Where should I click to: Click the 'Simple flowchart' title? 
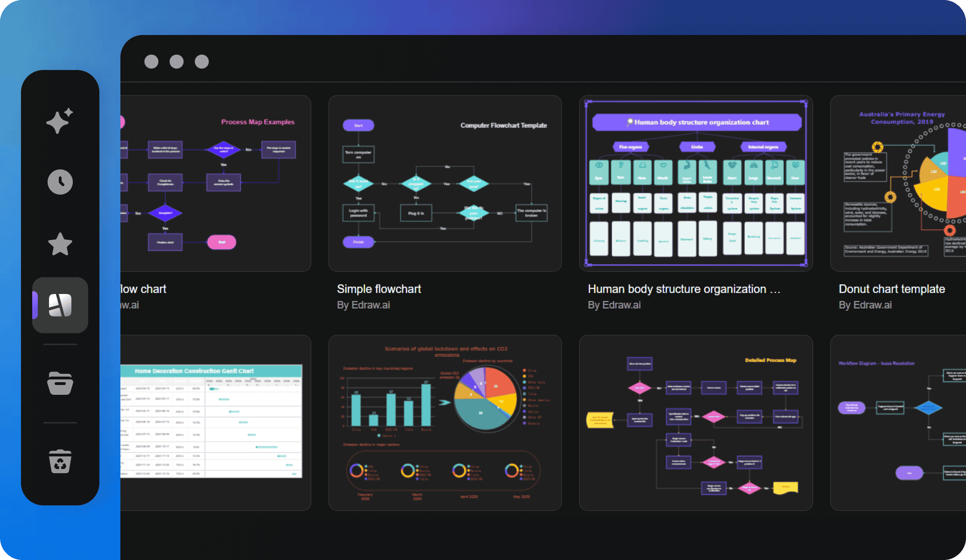point(379,289)
